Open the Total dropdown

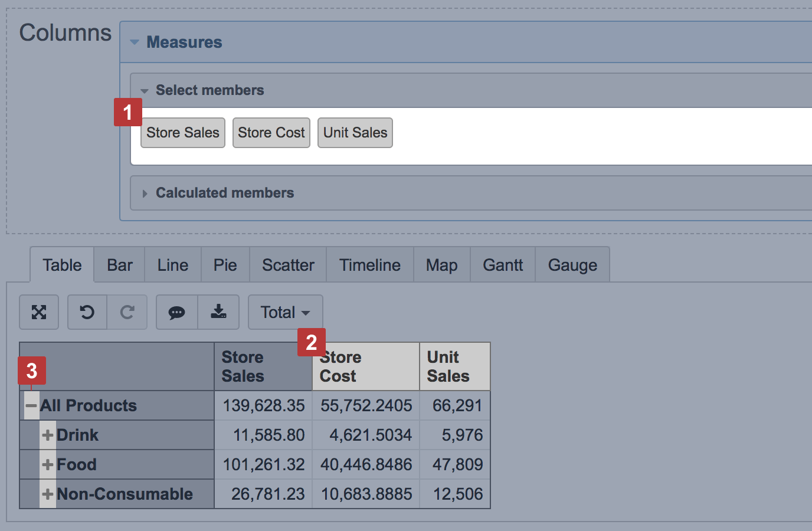[x=285, y=312]
